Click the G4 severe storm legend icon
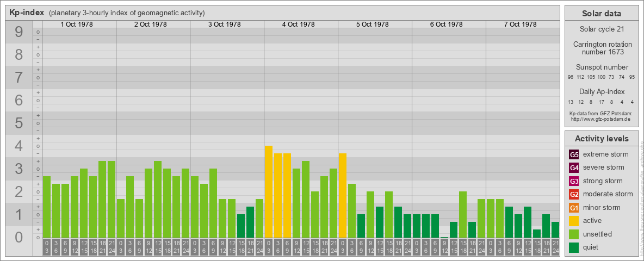Viewport: 644px width, 261px height. [x=574, y=167]
